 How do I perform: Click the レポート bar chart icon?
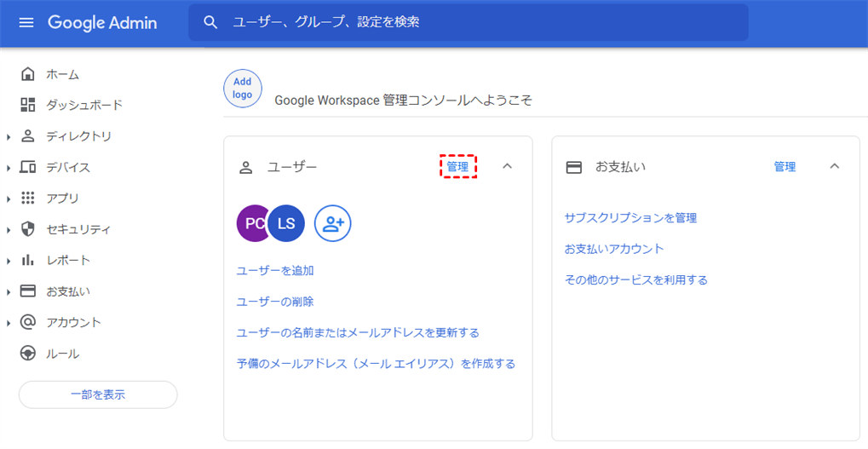click(27, 260)
